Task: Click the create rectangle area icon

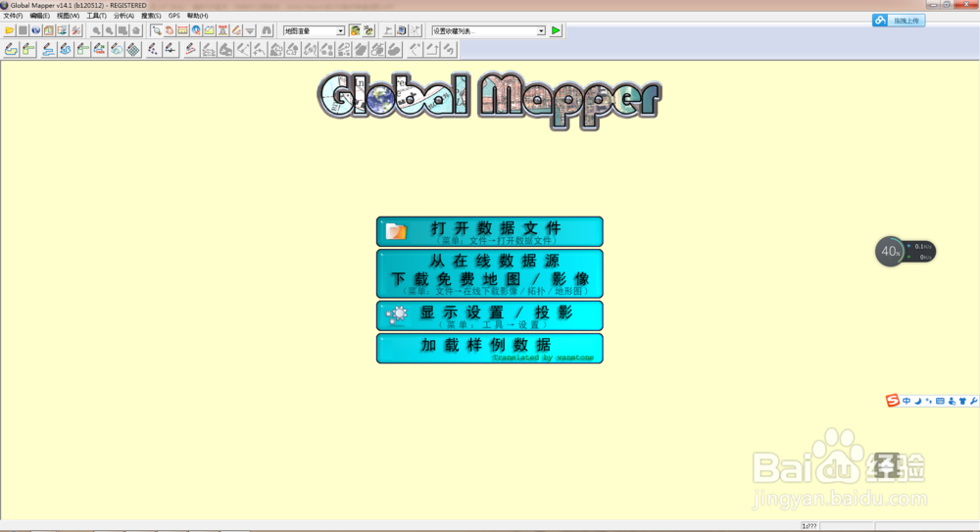Action: tap(28, 49)
